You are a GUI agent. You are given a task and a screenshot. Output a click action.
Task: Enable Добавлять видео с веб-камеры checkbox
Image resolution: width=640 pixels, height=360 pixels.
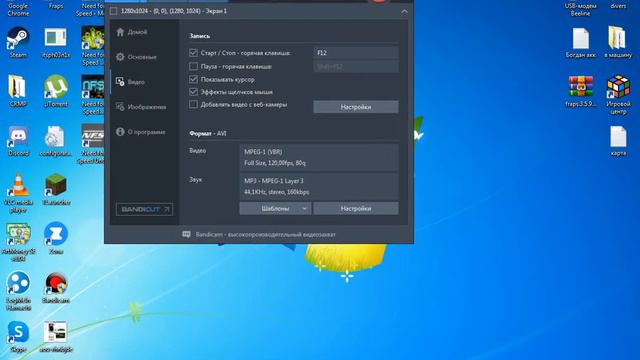tap(193, 104)
